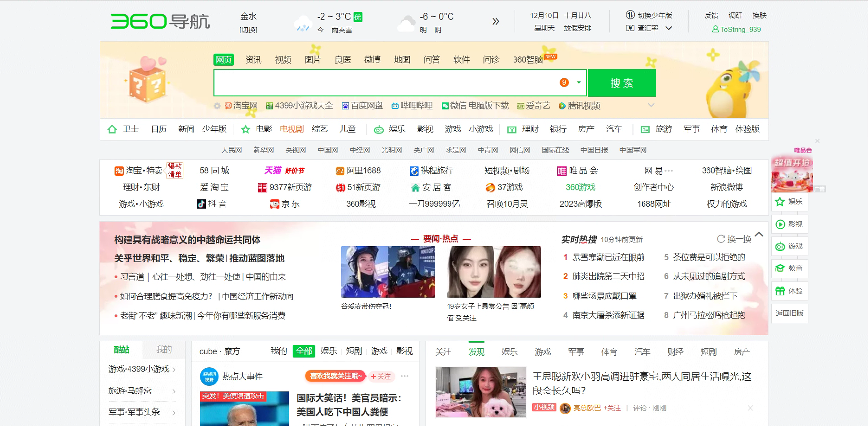Click the 热点大事件 channel avatar
Viewport: 868px width, 426px height.
click(x=209, y=376)
